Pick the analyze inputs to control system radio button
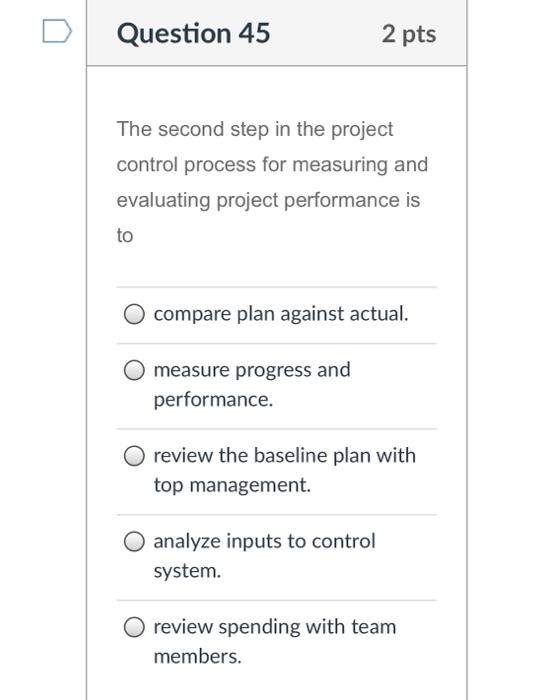545x700 pixels. (134, 542)
